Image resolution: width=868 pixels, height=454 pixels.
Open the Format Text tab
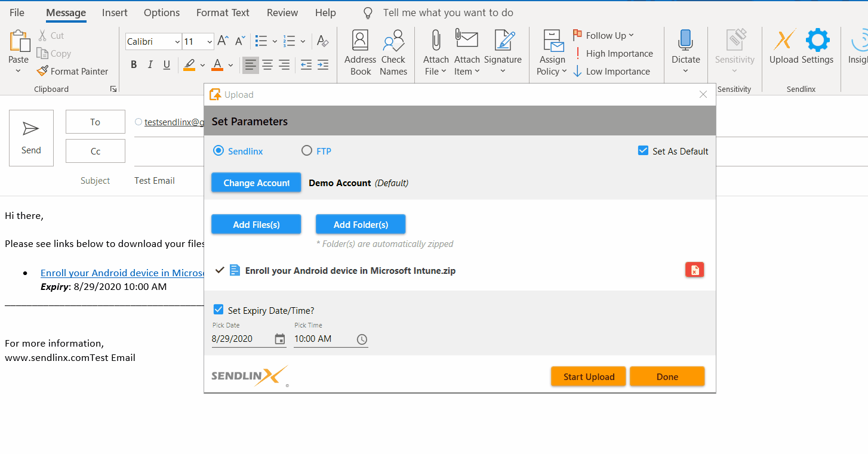(223, 13)
